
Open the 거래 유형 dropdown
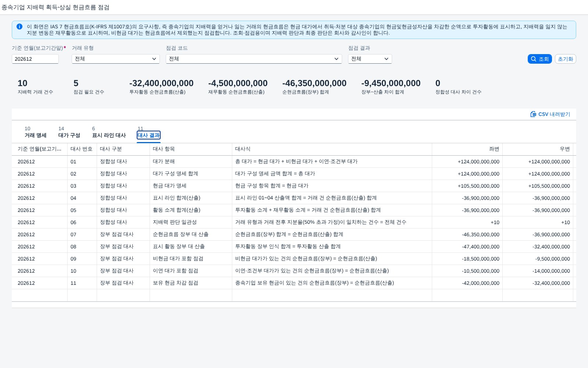116,59
